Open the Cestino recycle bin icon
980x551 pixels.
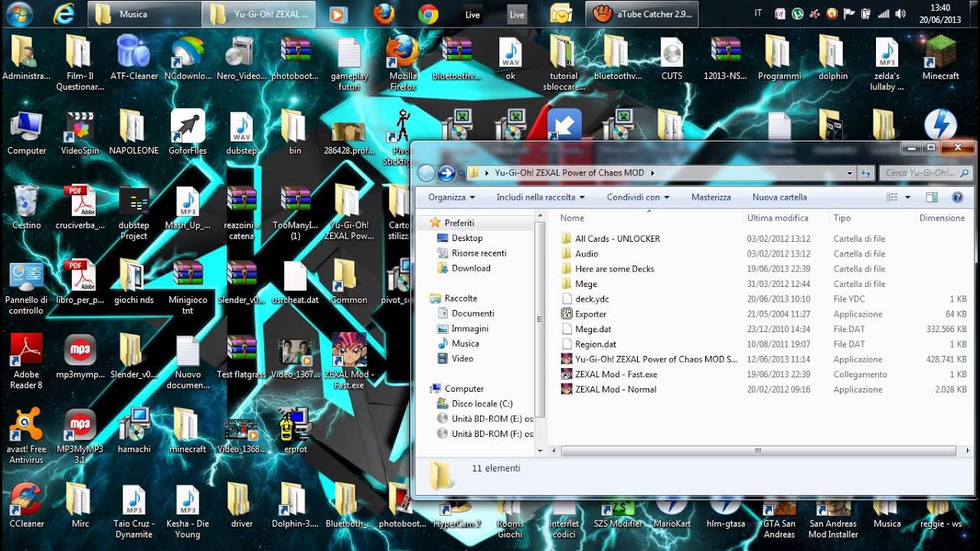(x=27, y=207)
